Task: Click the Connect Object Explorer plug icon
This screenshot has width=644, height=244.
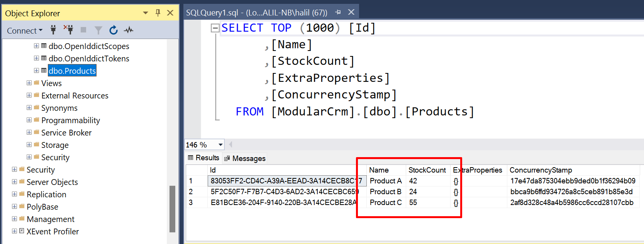Action: click(x=53, y=30)
